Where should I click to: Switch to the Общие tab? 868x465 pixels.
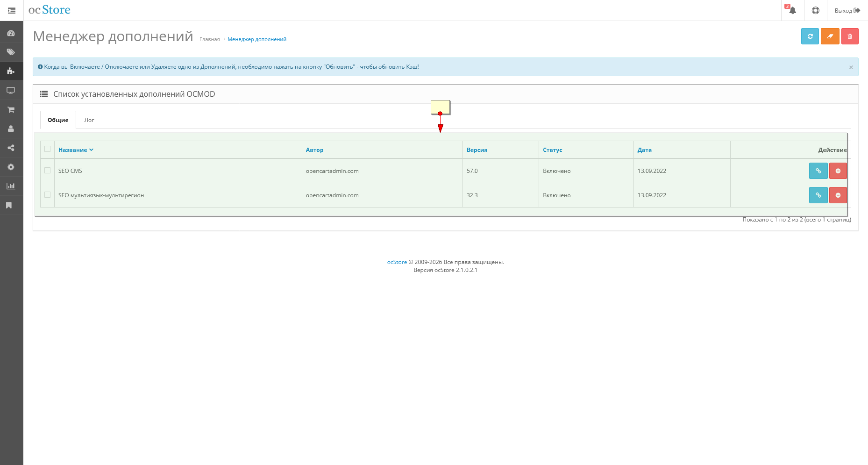58,120
